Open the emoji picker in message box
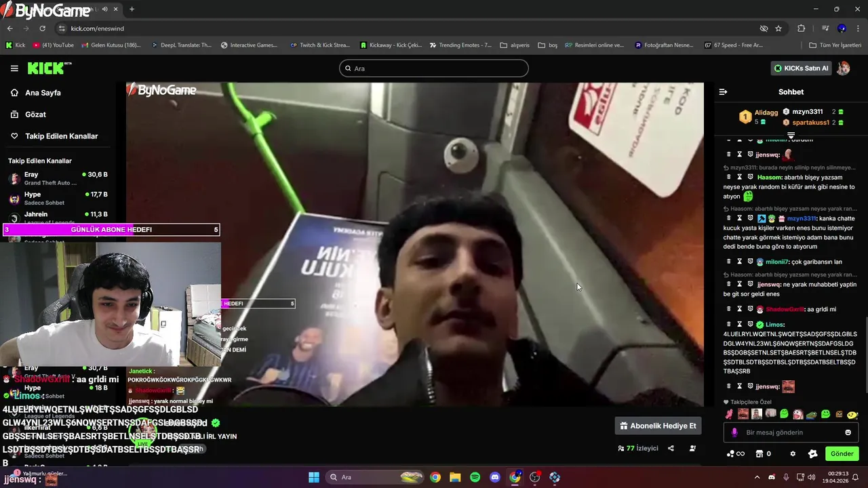 848,432
